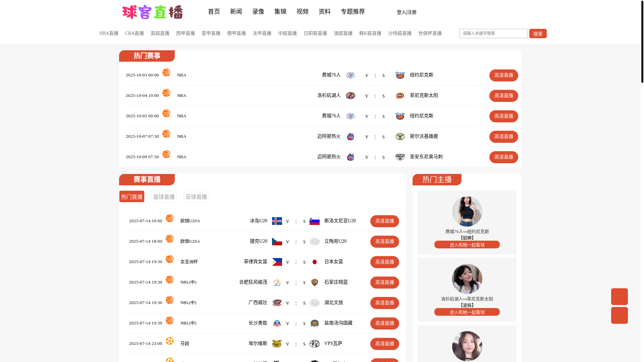Open the CBA直播 category link

135,33
